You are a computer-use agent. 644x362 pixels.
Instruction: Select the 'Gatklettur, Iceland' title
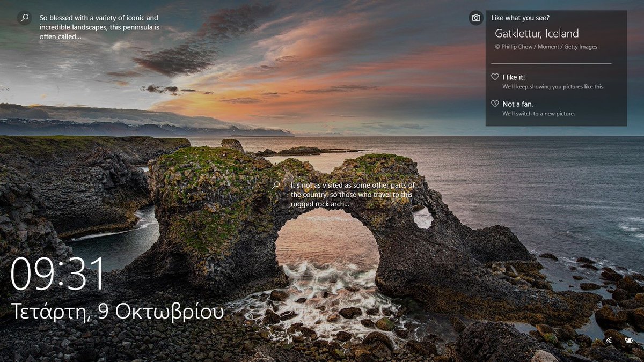click(537, 33)
